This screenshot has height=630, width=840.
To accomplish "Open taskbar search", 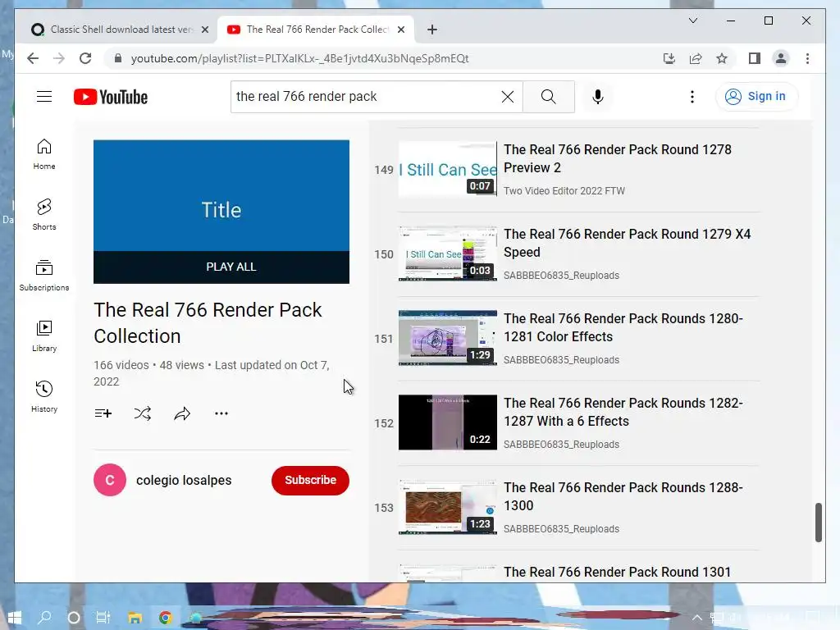I will click(44, 618).
